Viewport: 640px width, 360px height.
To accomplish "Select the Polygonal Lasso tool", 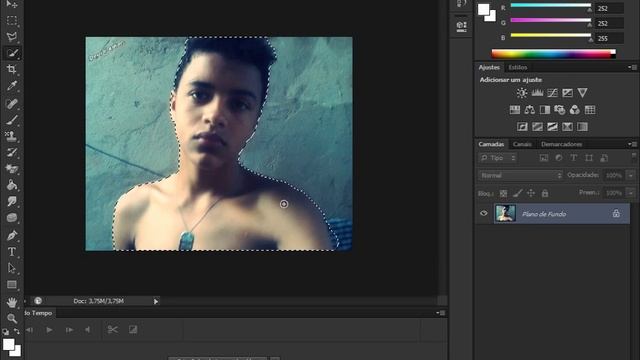I will pos(12,37).
